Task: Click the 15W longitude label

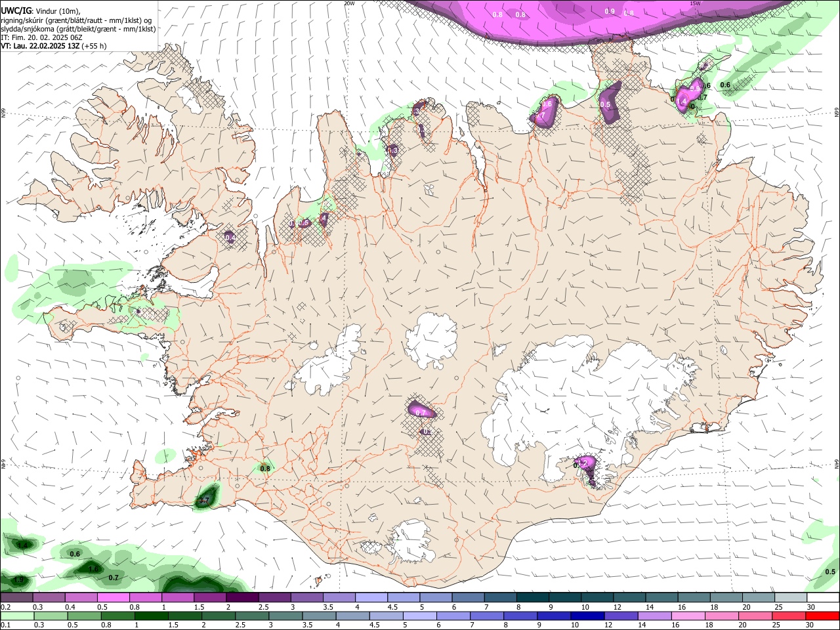Action: coord(695,3)
